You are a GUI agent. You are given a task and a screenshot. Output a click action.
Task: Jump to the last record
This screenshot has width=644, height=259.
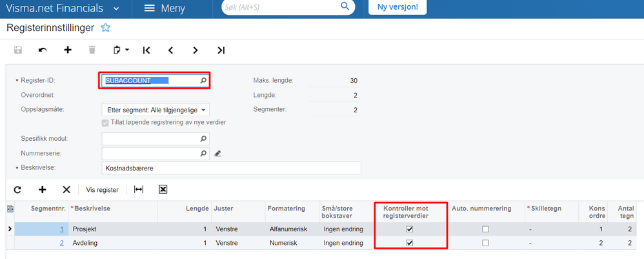tap(221, 50)
